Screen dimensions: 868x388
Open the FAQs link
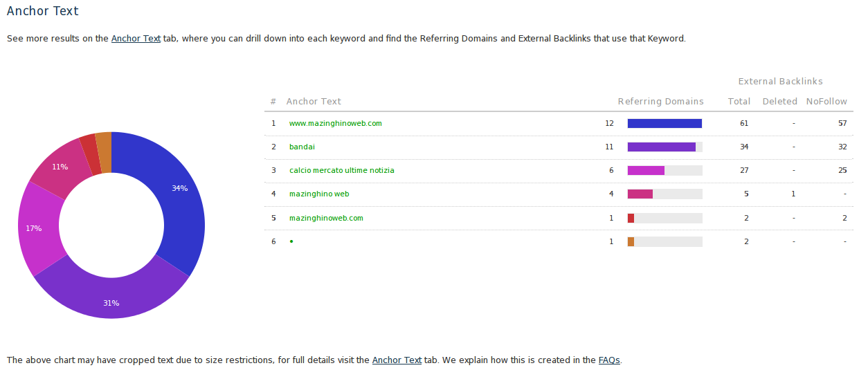609,360
